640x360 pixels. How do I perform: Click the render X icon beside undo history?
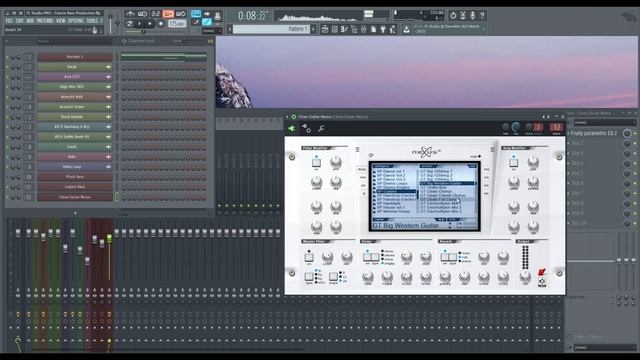click(463, 16)
